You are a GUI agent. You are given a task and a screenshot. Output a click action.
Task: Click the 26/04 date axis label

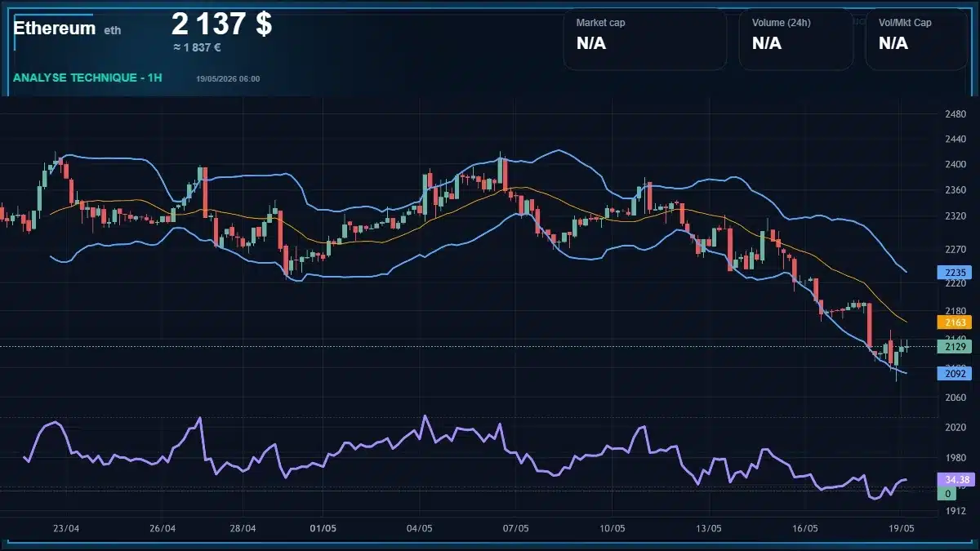(x=163, y=528)
